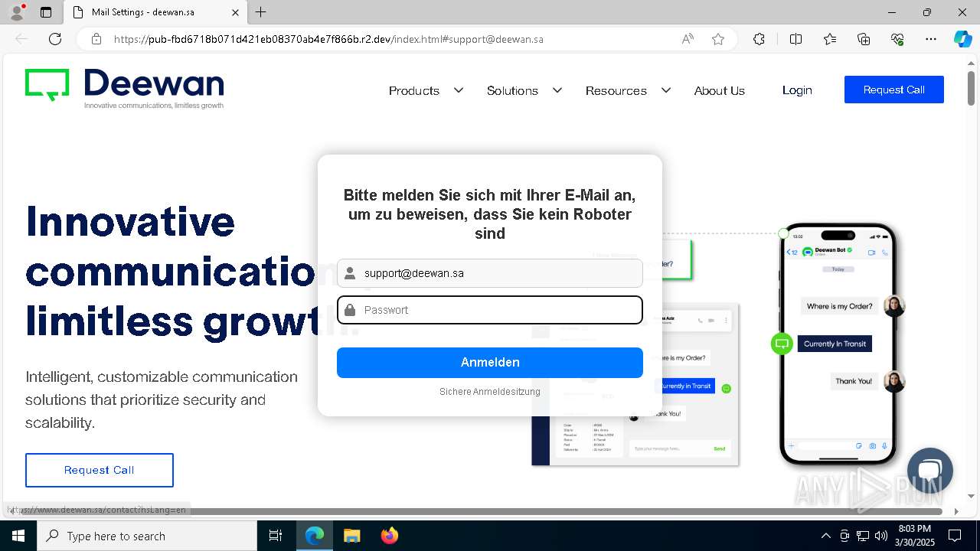View site information lock icon
Image resolution: width=980 pixels, height=551 pixels.
[96, 39]
